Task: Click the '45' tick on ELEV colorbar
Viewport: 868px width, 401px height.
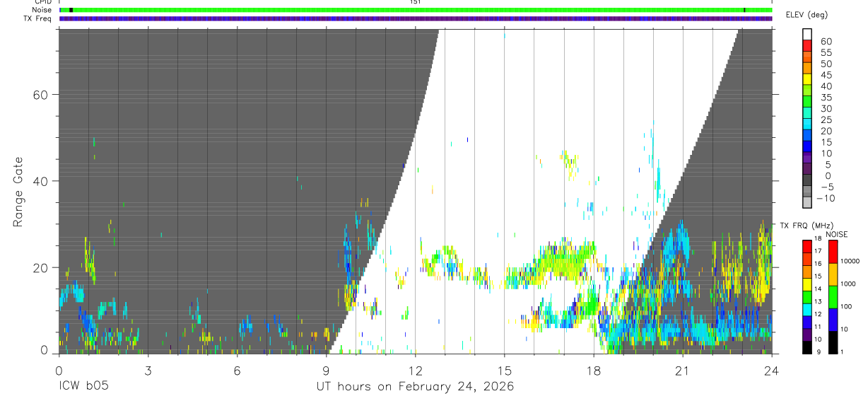Action: click(x=826, y=75)
